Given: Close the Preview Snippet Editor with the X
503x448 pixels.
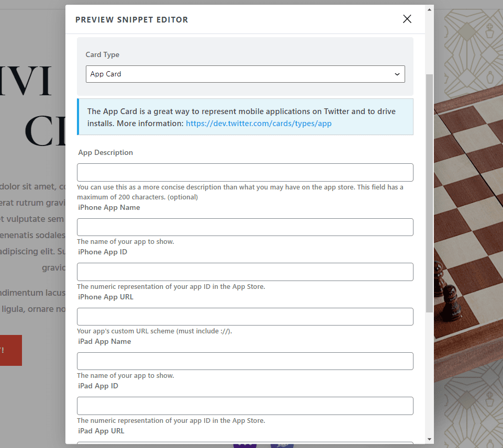Looking at the screenshot, I should 407,18.
